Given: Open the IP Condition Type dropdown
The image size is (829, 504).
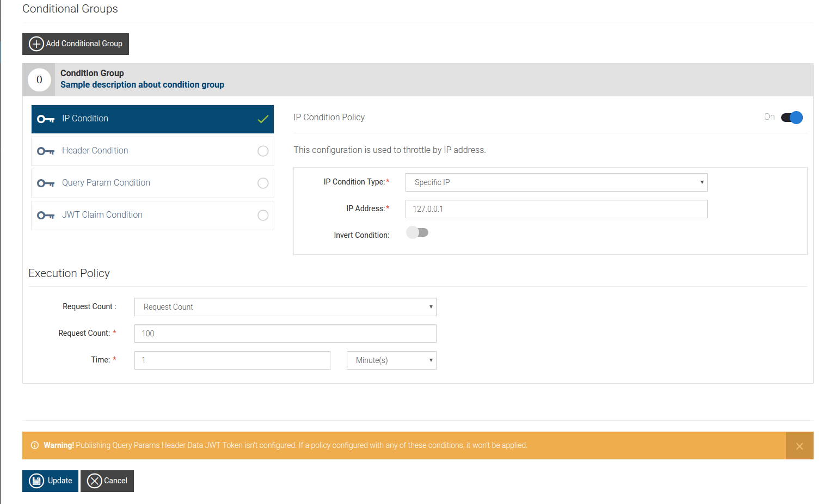Looking at the screenshot, I should coord(556,182).
